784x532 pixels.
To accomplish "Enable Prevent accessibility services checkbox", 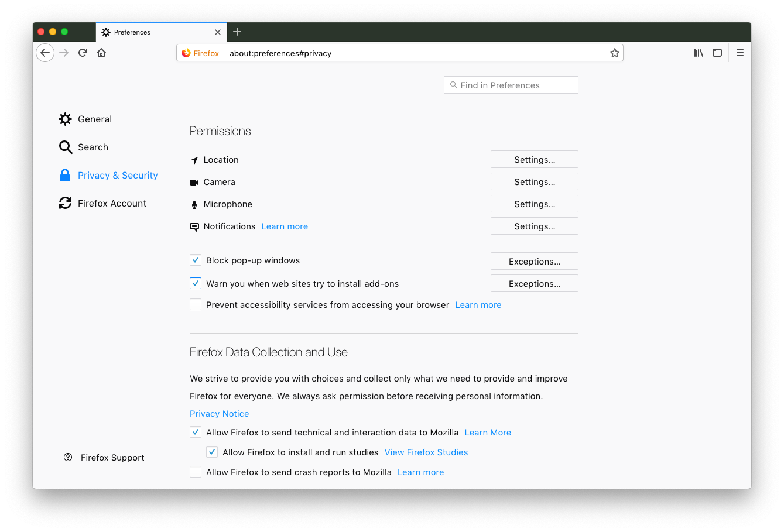I will pos(196,305).
